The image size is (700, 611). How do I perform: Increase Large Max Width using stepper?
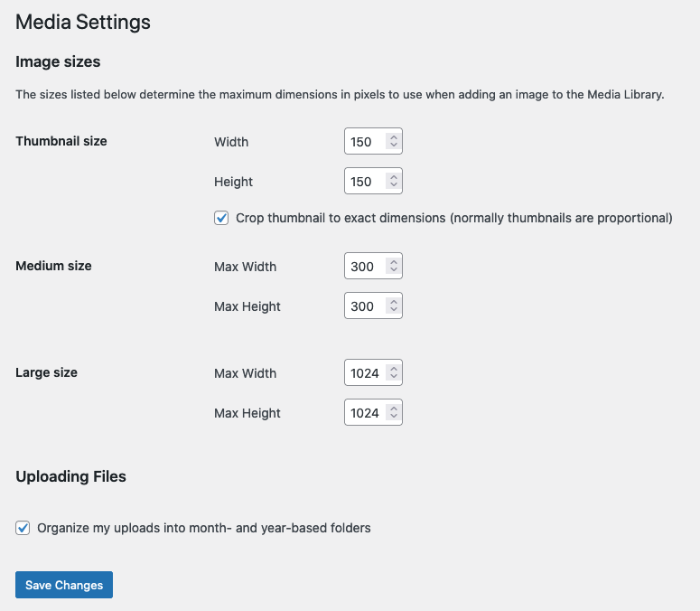click(393, 369)
